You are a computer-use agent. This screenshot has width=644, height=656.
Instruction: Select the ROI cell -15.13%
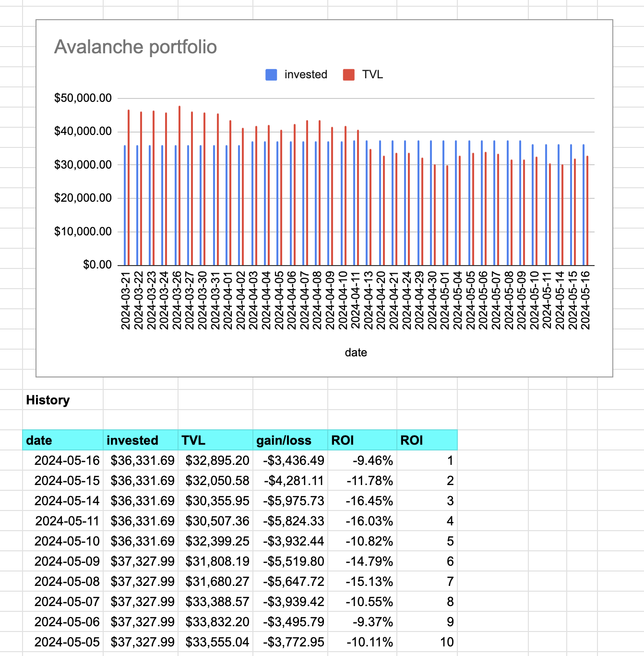point(362,582)
